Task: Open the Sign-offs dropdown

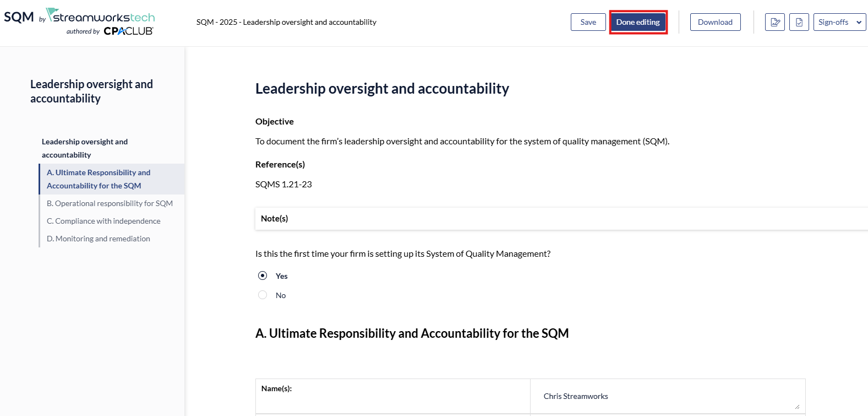Action: pos(839,22)
